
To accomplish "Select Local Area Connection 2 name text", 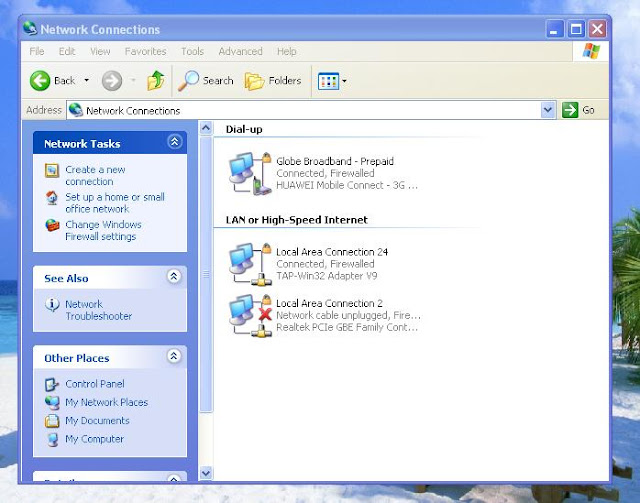I will 329,303.
